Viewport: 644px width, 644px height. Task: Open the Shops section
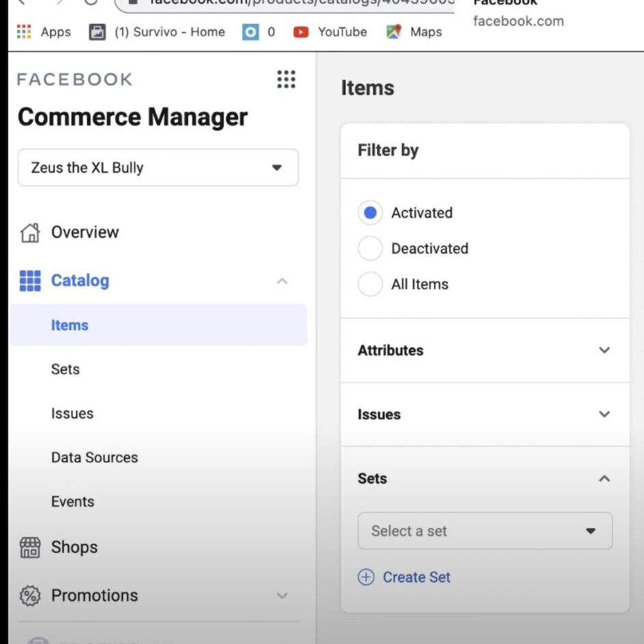click(75, 548)
